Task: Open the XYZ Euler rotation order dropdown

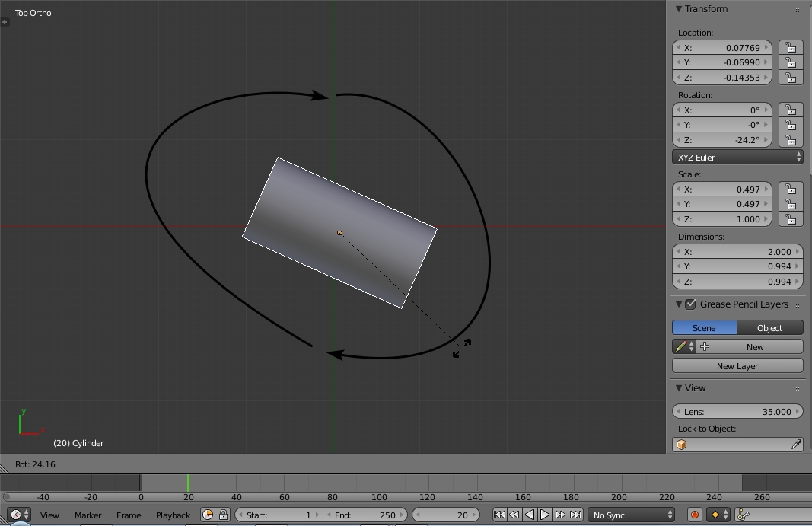Action: tap(737, 157)
